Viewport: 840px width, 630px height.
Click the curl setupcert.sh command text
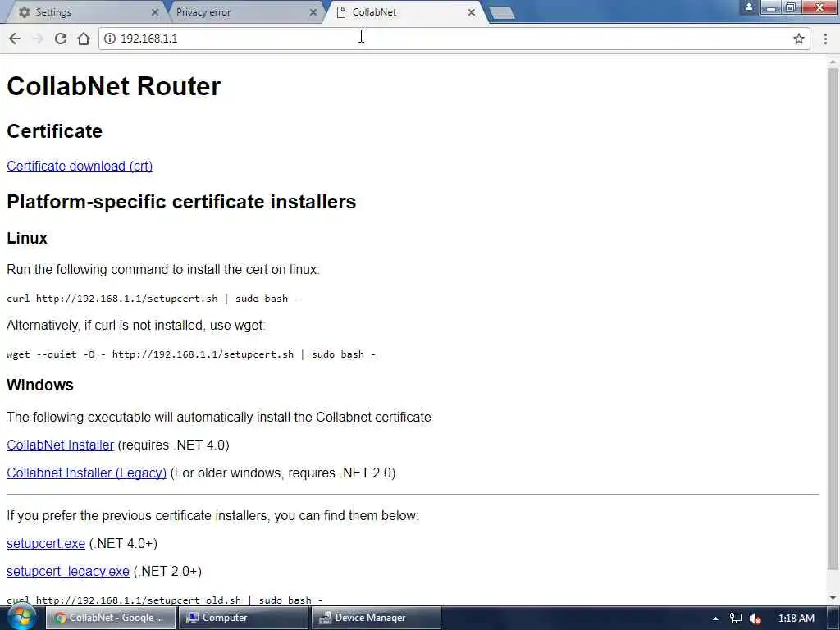click(153, 299)
